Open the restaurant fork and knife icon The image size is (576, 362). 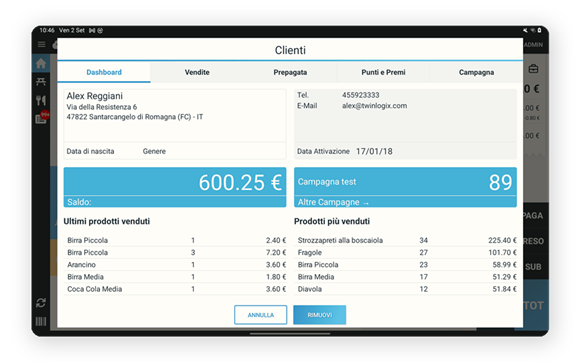41,100
